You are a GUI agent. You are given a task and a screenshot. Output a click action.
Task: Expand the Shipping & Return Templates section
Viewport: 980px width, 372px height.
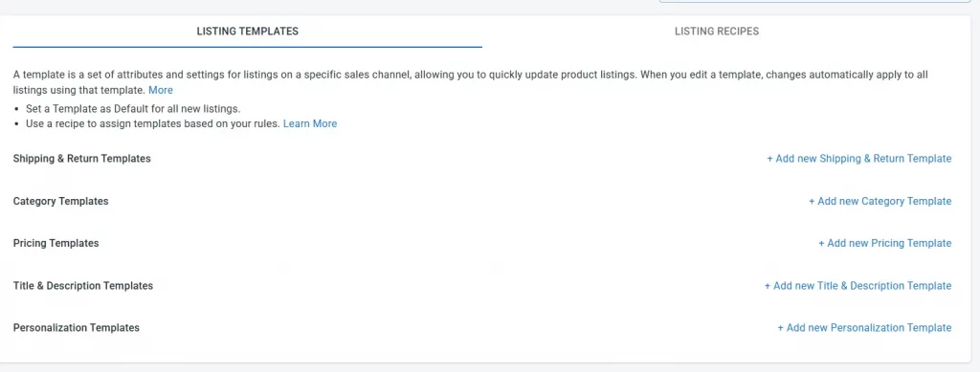coord(82,159)
